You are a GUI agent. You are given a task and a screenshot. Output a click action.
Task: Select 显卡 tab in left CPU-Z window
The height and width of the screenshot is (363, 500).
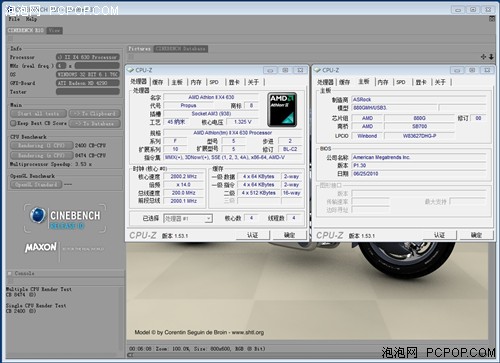(x=234, y=82)
